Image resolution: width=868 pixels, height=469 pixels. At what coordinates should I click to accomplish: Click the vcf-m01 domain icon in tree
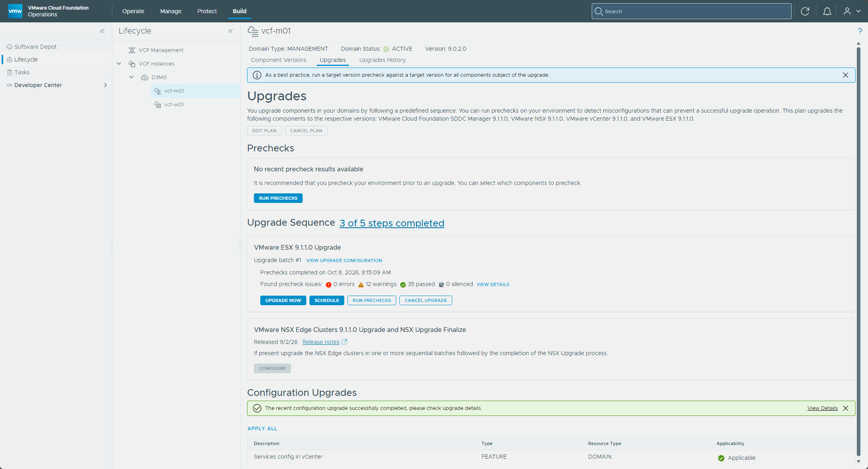[x=158, y=91]
